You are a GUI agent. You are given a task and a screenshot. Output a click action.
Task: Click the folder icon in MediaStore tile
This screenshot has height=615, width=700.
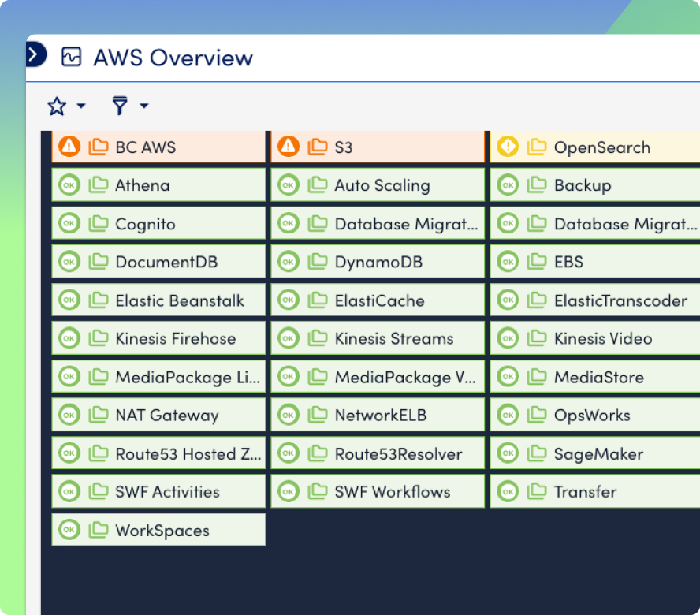(537, 377)
